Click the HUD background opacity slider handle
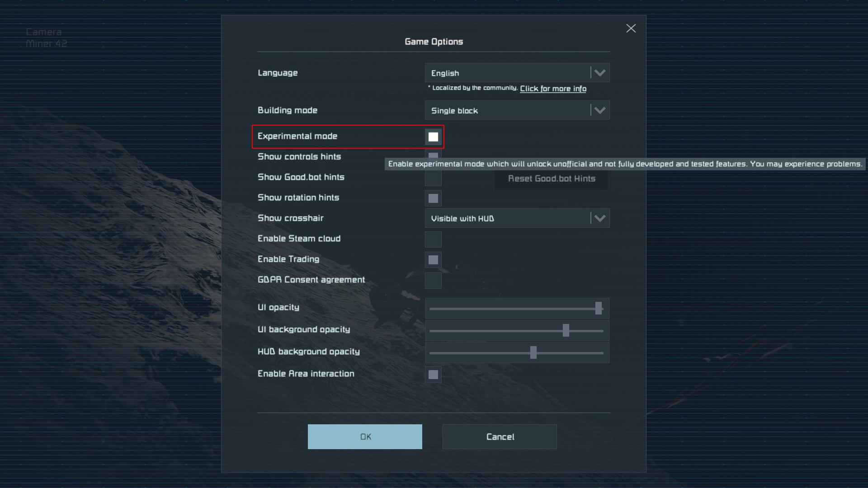The height and width of the screenshot is (488, 868). click(533, 352)
